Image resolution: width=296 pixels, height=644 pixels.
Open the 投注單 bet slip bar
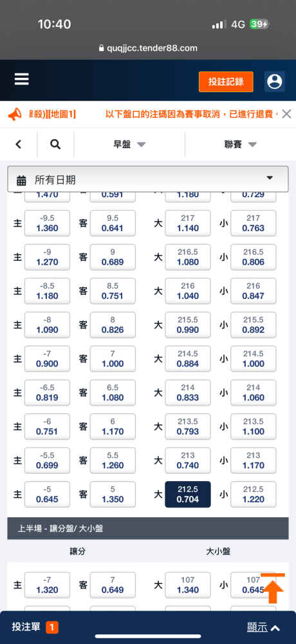pyautogui.click(x=148, y=627)
